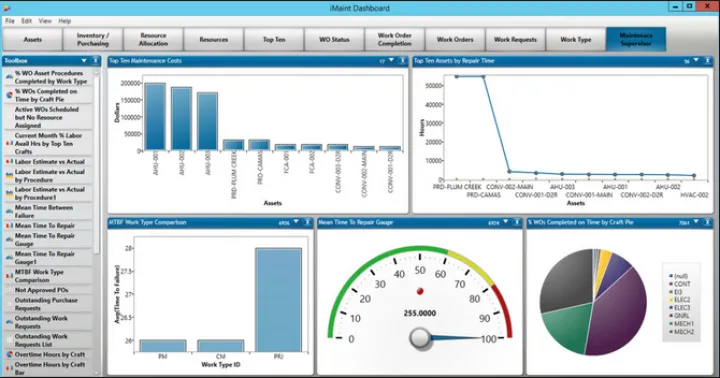Open MTBF Work Type Comparison panel dropdown
The image size is (720, 378).
296,222
